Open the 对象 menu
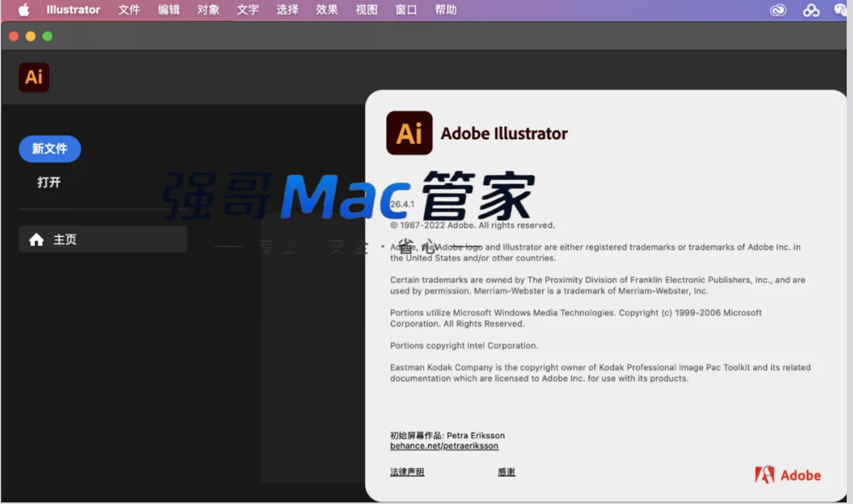853x504 pixels. [x=208, y=10]
